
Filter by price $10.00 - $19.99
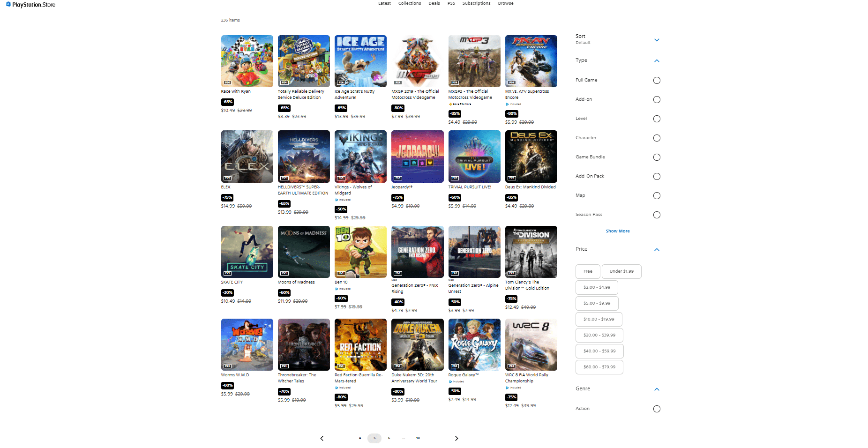[x=599, y=319]
